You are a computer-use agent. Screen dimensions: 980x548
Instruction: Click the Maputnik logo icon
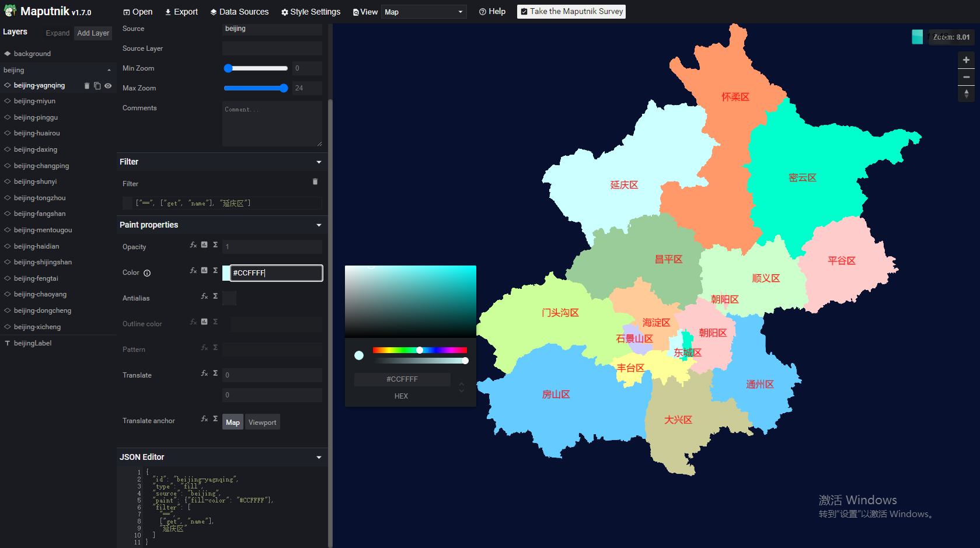pos(10,11)
